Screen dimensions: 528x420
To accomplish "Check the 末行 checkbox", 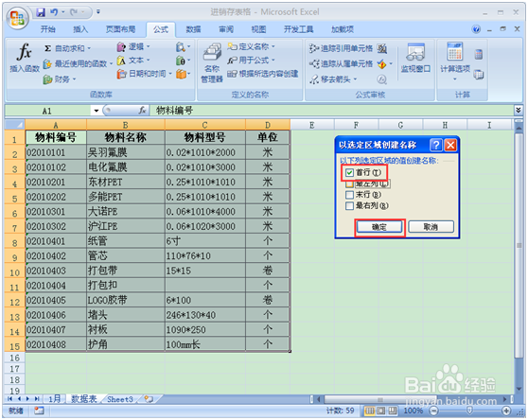I will pos(349,195).
